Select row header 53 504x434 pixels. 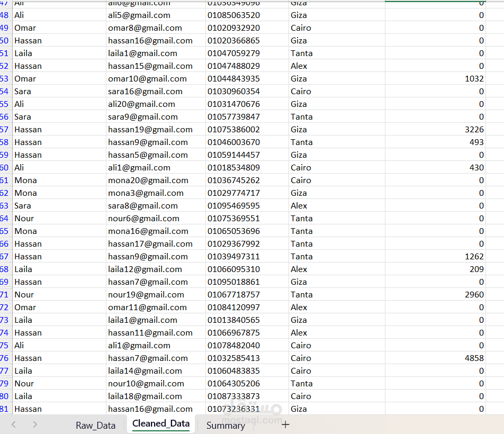coord(5,79)
